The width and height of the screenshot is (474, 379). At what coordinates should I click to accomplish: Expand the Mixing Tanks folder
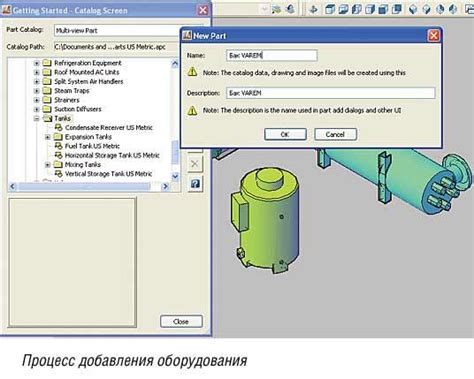48,165
